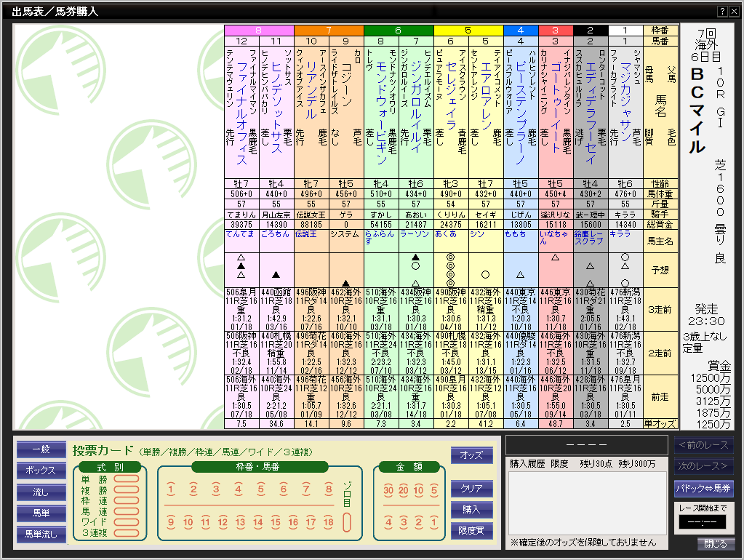The height and width of the screenshot is (560, 744).
Task: Select horse name マジカジャサン
Action: pyautogui.click(x=625, y=102)
